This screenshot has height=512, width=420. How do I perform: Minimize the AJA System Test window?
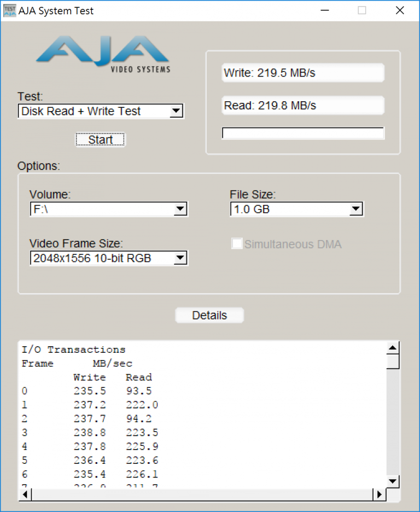coord(325,10)
